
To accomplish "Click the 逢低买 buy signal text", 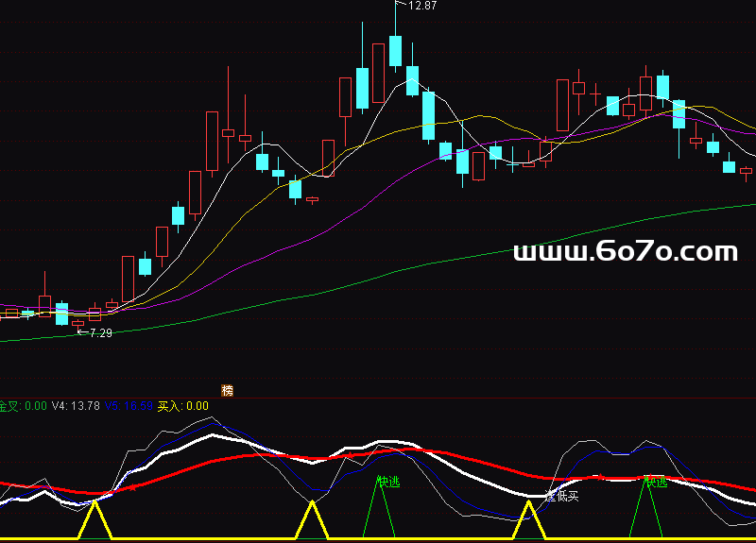I will [561, 495].
